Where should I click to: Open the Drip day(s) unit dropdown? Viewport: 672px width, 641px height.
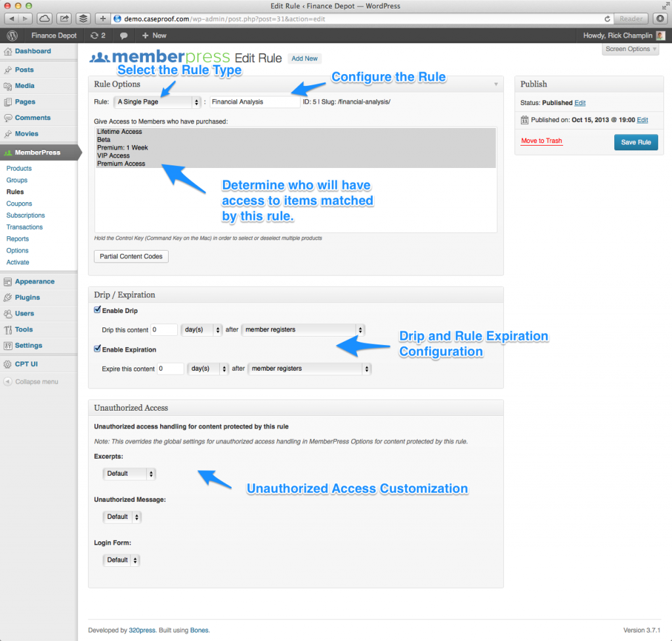(202, 330)
